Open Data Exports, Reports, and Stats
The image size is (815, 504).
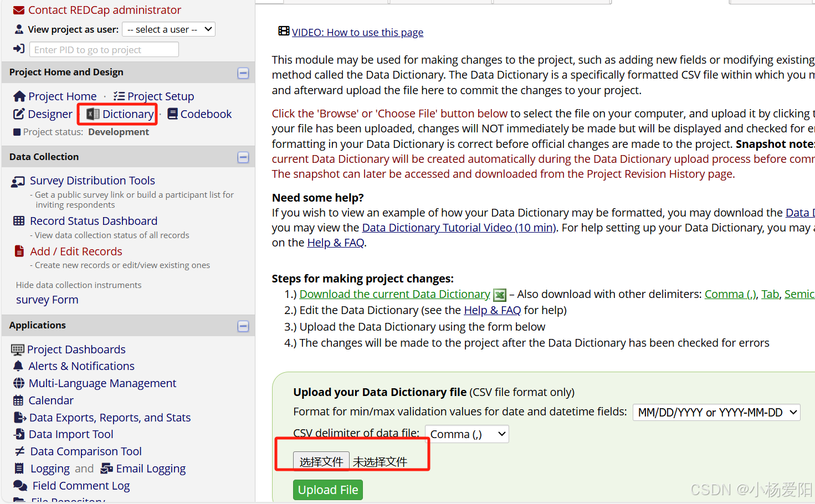110,418
